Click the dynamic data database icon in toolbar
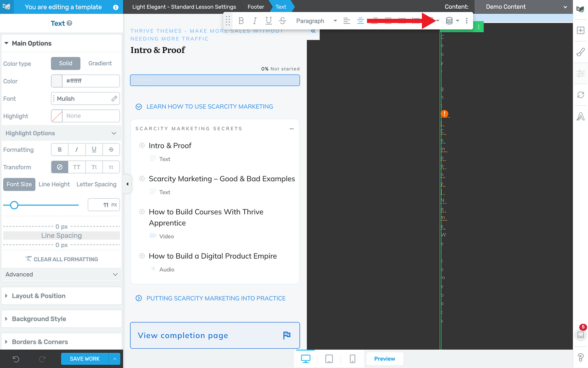Viewport: 588px width, 368px height. click(449, 21)
